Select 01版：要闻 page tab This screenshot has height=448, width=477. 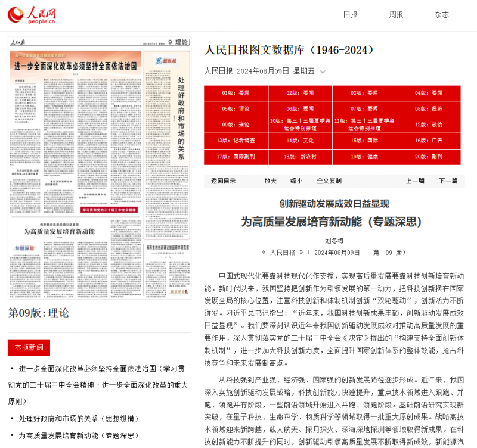pyautogui.click(x=236, y=93)
